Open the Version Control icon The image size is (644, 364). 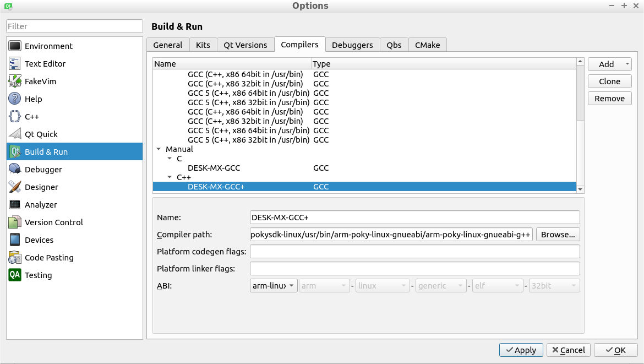pos(15,222)
